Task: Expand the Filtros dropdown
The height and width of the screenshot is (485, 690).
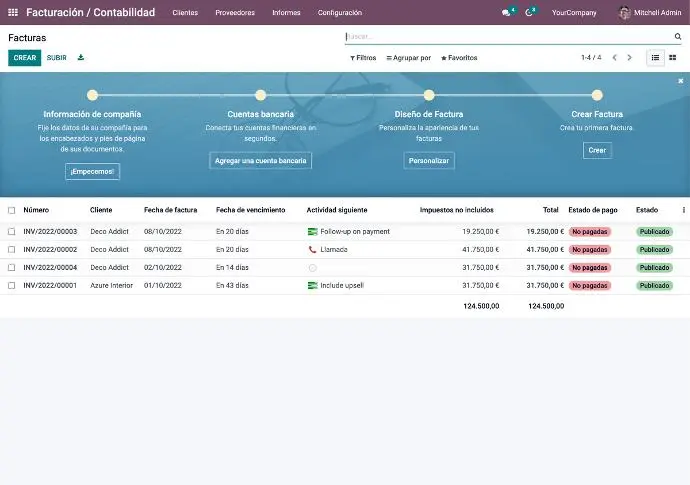Action: (363, 58)
